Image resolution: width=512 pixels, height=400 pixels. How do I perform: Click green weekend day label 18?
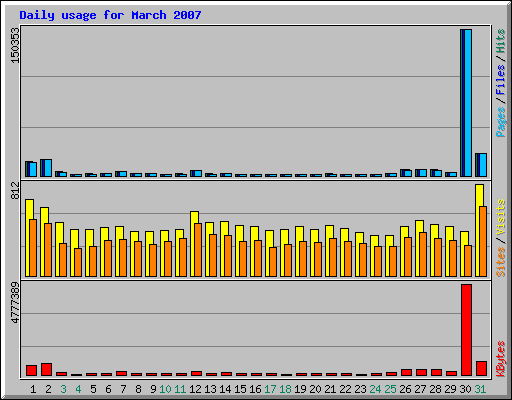coord(285,389)
